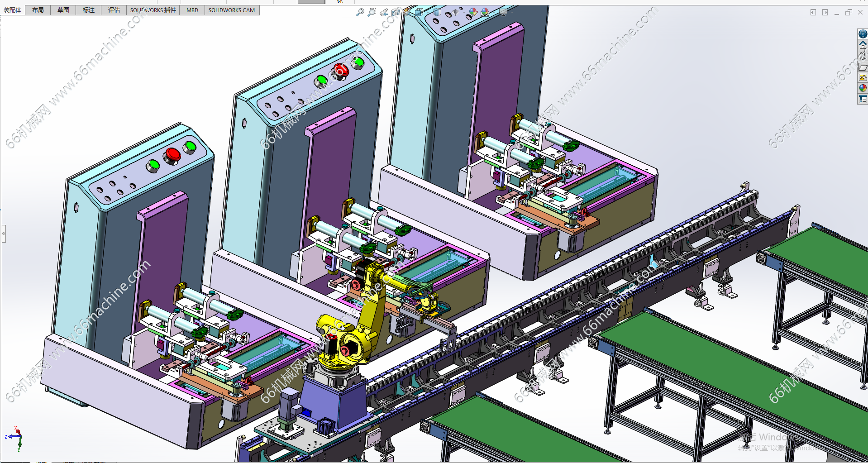Toggle the Section View tool
This screenshot has height=463, width=868.
pyautogui.click(x=396, y=12)
